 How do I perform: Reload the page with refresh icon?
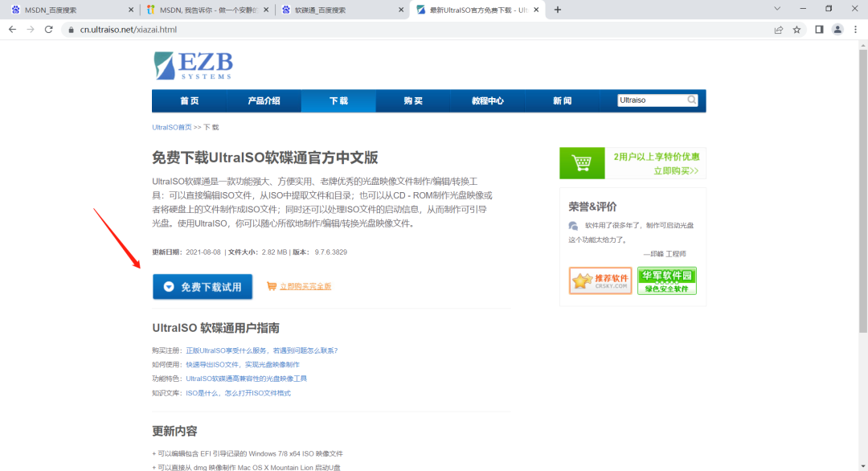(x=49, y=29)
